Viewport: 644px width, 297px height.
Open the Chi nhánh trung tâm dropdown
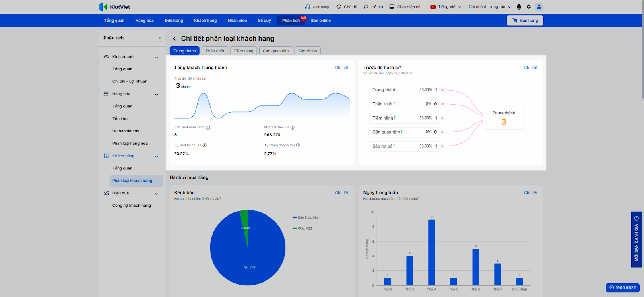click(x=489, y=7)
